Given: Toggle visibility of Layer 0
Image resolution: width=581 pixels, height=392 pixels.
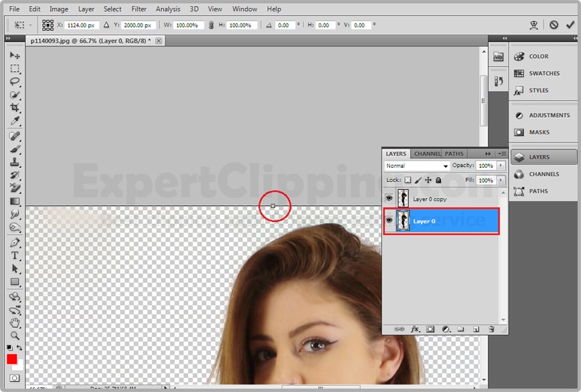Looking at the screenshot, I should click(389, 220).
